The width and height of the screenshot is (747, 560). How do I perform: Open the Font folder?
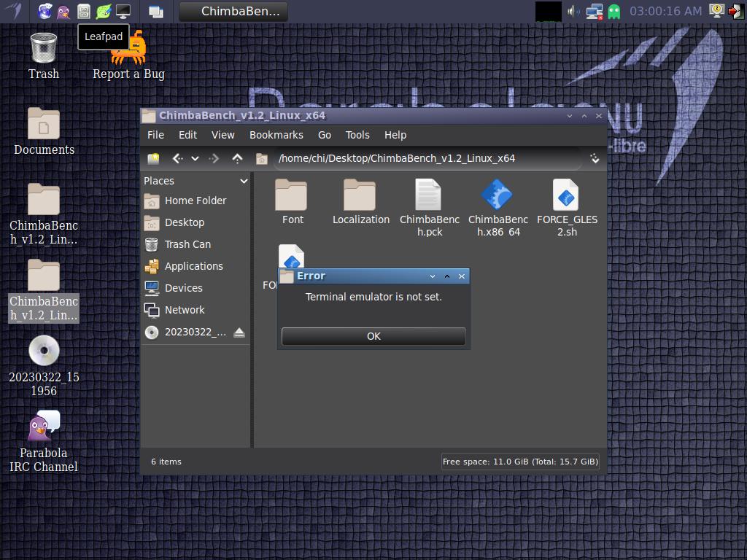tap(292, 197)
